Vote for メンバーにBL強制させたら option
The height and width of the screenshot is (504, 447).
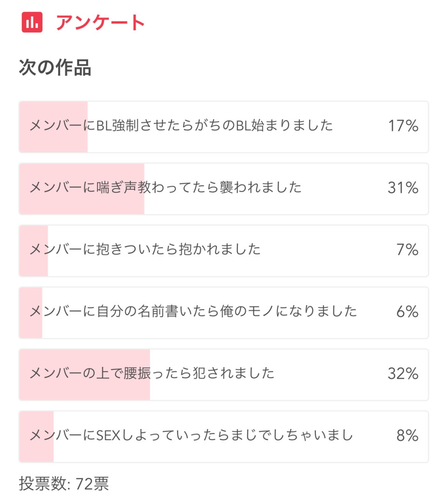[182, 126]
